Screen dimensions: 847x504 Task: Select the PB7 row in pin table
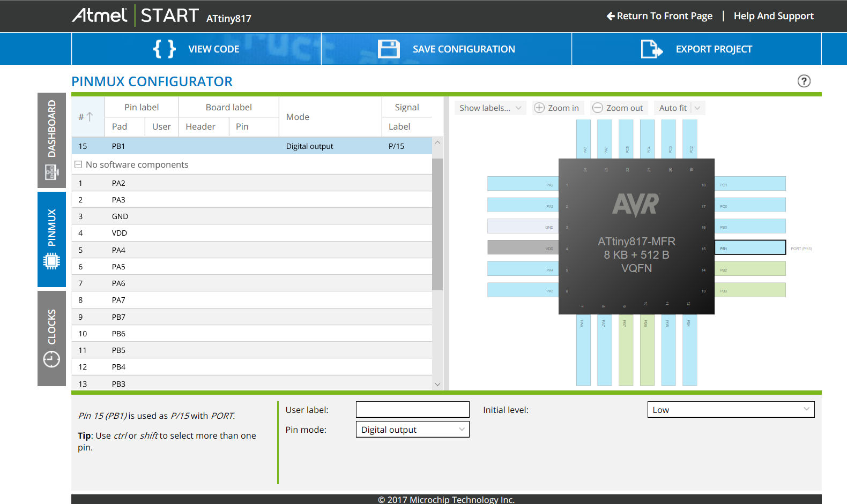click(252, 317)
